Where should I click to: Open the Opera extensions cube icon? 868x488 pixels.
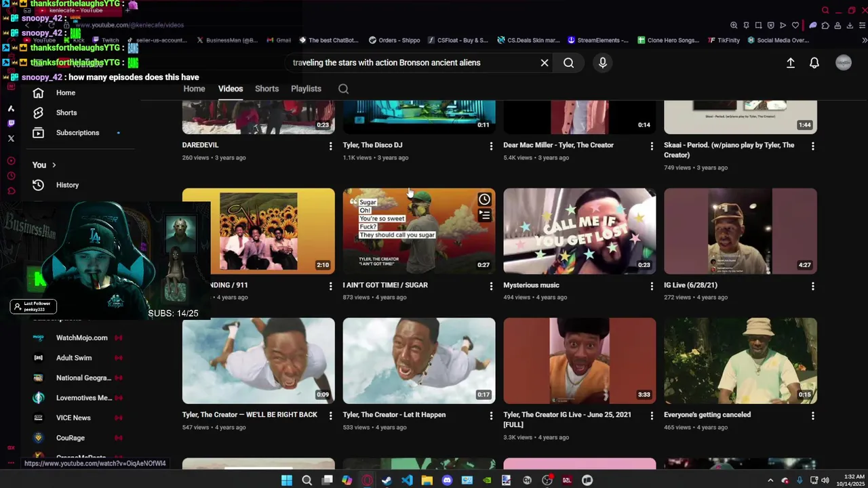tap(825, 25)
